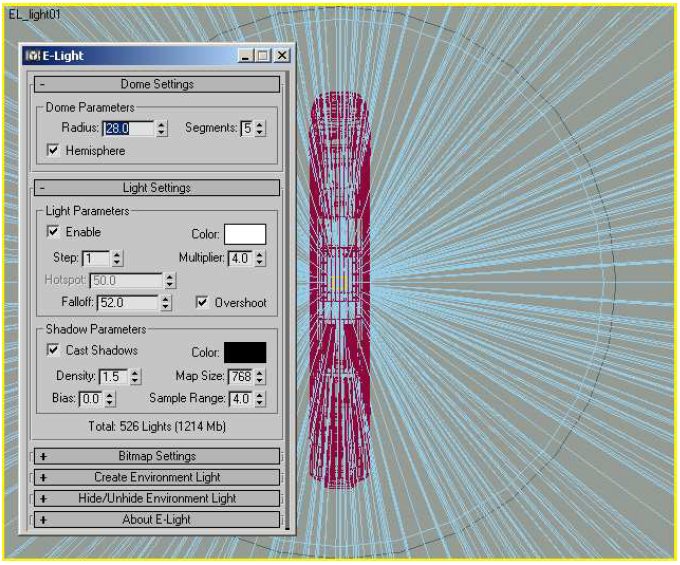Click the Total: 526 Lights text
This screenshot has width=680, height=565.
point(157,427)
